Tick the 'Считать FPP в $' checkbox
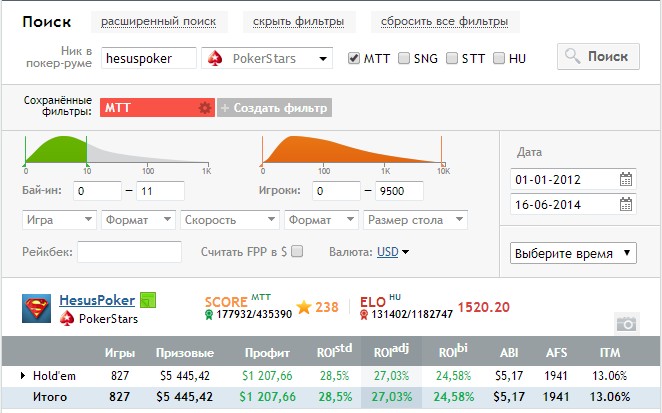 coord(296,252)
